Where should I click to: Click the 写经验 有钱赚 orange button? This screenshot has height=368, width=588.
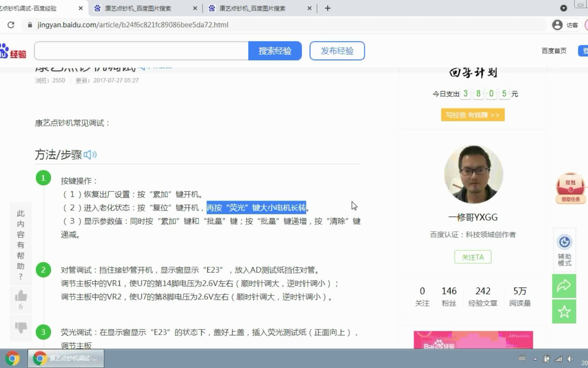point(473,115)
